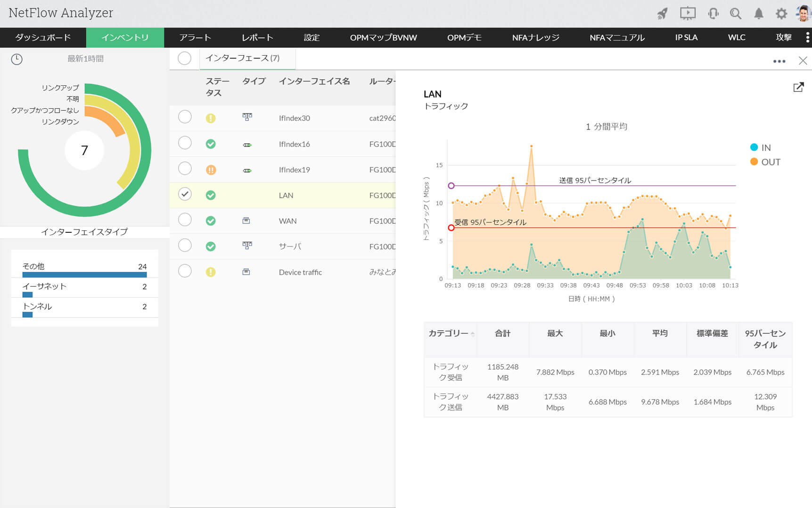This screenshot has height=508, width=812.
Task: Toggle the OUT series legend swatch
Action: (x=754, y=162)
